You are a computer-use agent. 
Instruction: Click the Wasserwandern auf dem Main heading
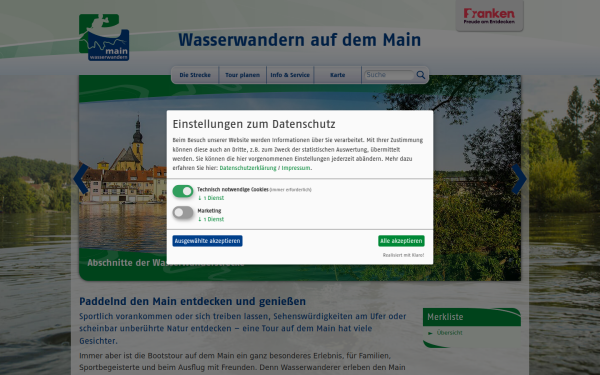click(x=300, y=40)
